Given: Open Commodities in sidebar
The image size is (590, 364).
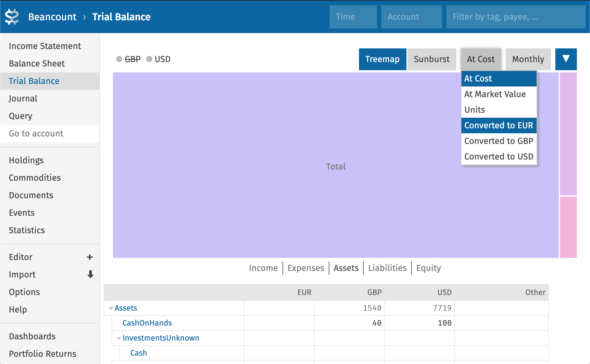Looking at the screenshot, I should [x=50, y=178].
